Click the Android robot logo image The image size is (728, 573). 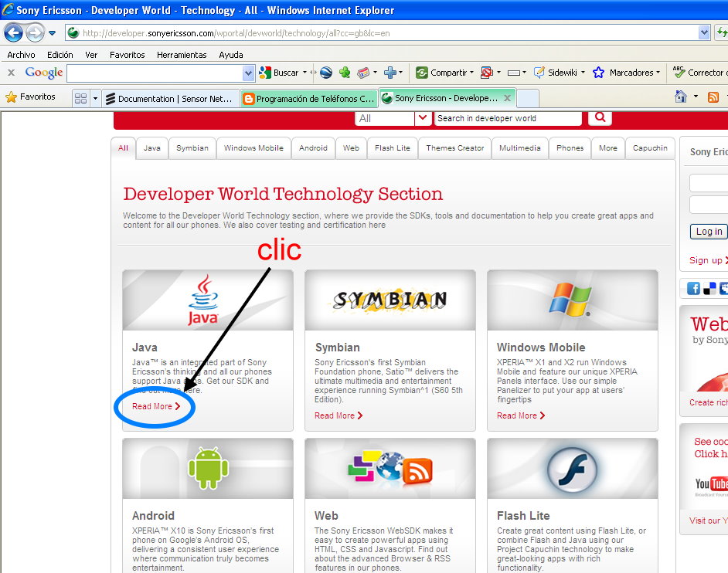pyautogui.click(x=208, y=469)
